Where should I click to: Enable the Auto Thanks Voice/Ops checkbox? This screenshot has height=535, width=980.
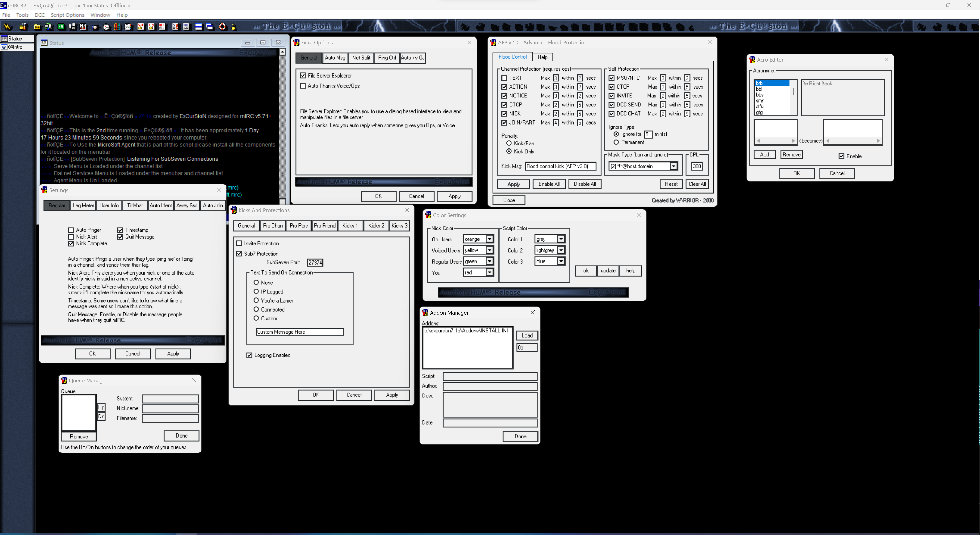pos(303,86)
